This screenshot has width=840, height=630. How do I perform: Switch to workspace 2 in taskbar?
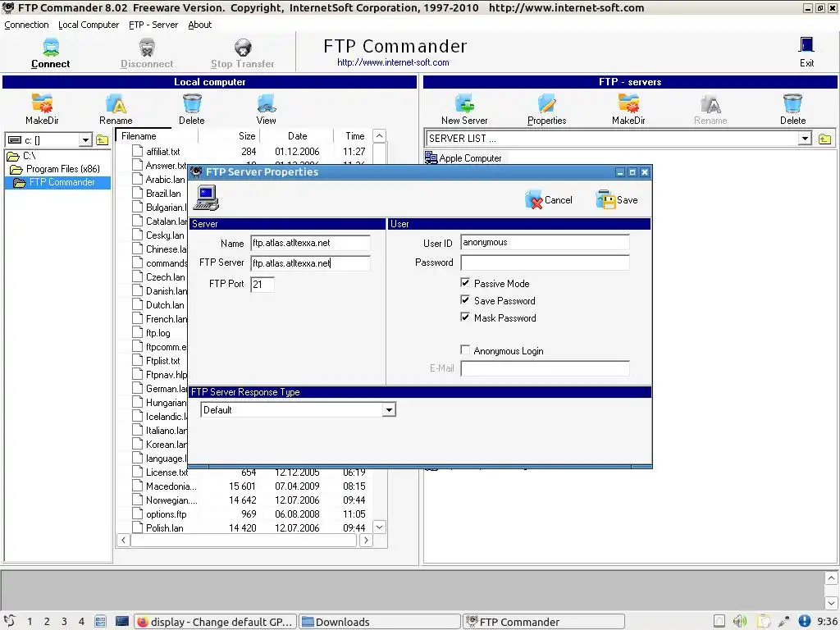(47, 622)
